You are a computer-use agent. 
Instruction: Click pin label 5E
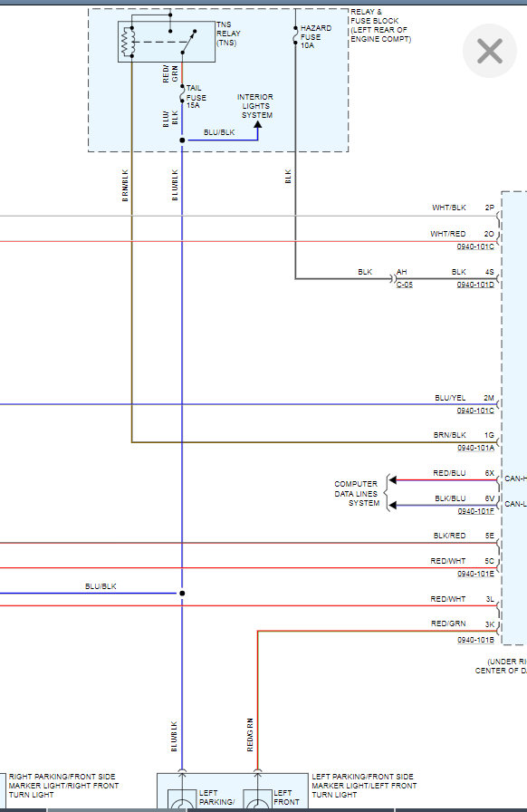pos(489,536)
